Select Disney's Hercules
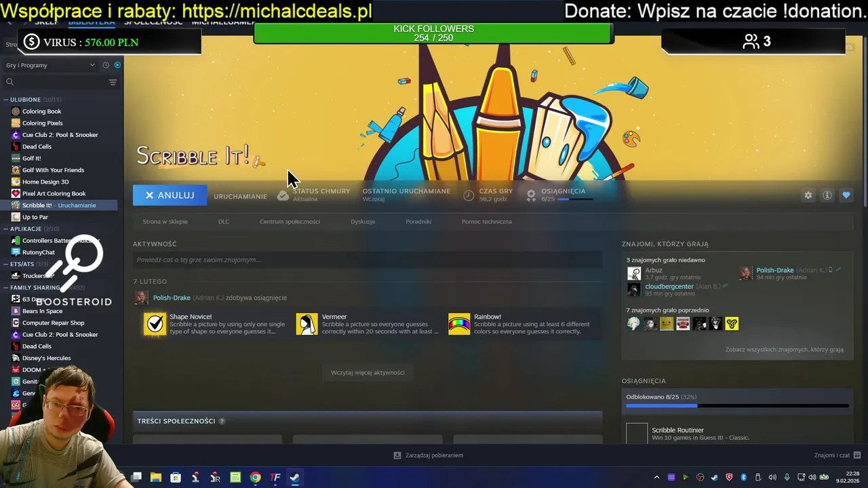Screen dimensions: 868x488 (46, 358)
